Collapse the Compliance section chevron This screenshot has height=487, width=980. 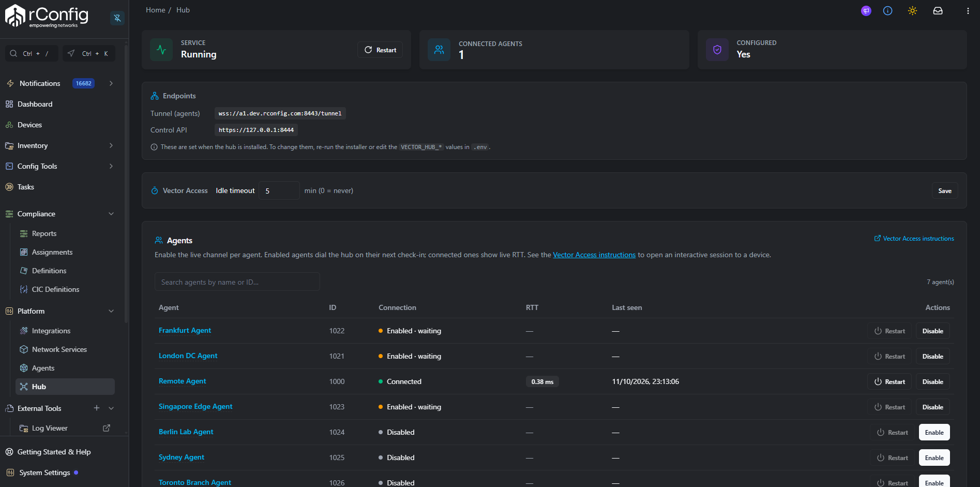pyautogui.click(x=111, y=214)
